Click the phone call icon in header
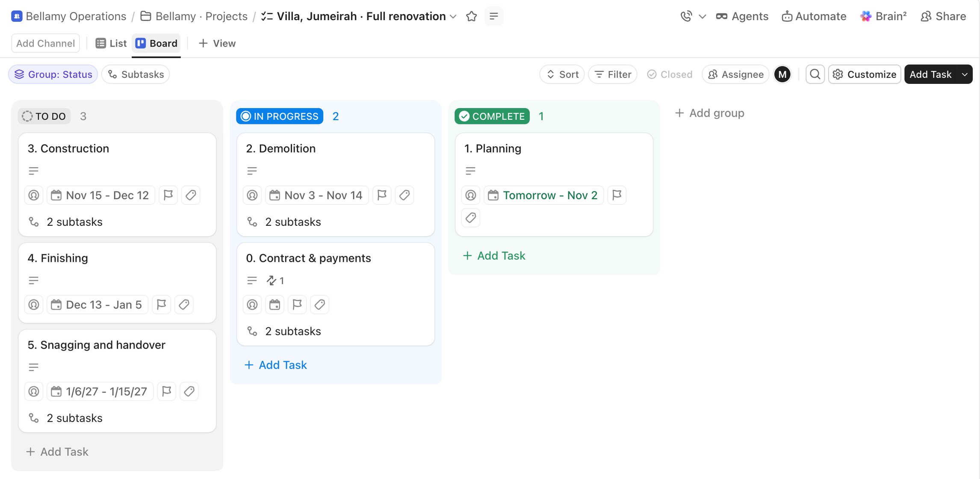 [x=686, y=16]
